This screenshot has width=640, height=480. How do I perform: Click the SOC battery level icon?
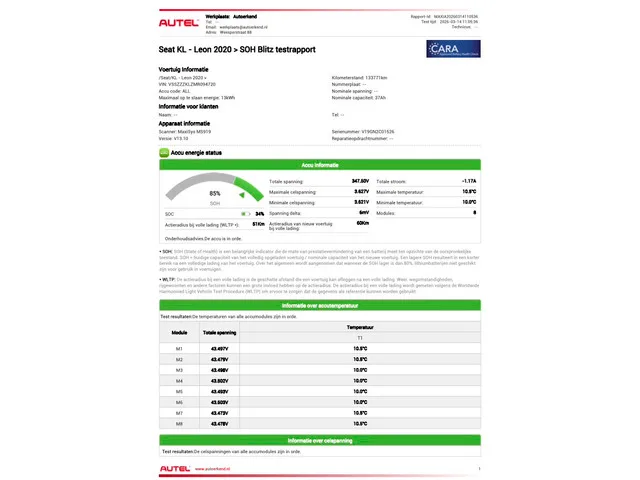click(x=245, y=213)
